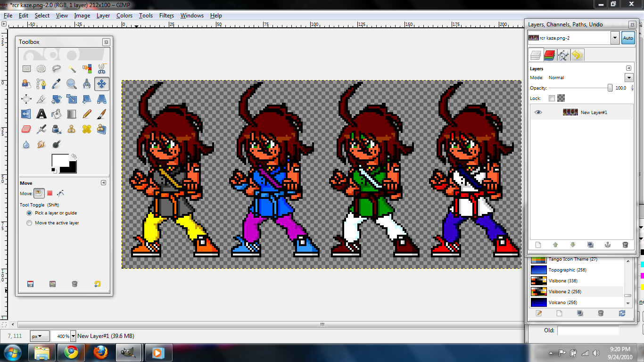The height and width of the screenshot is (362, 644).
Task: Move the Opacity slider handle
Action: tap(610, 88)
